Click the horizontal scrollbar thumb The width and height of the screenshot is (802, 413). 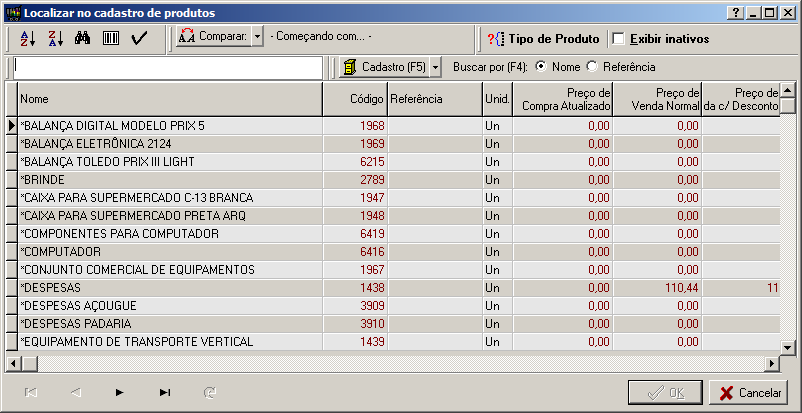[29, 363]
